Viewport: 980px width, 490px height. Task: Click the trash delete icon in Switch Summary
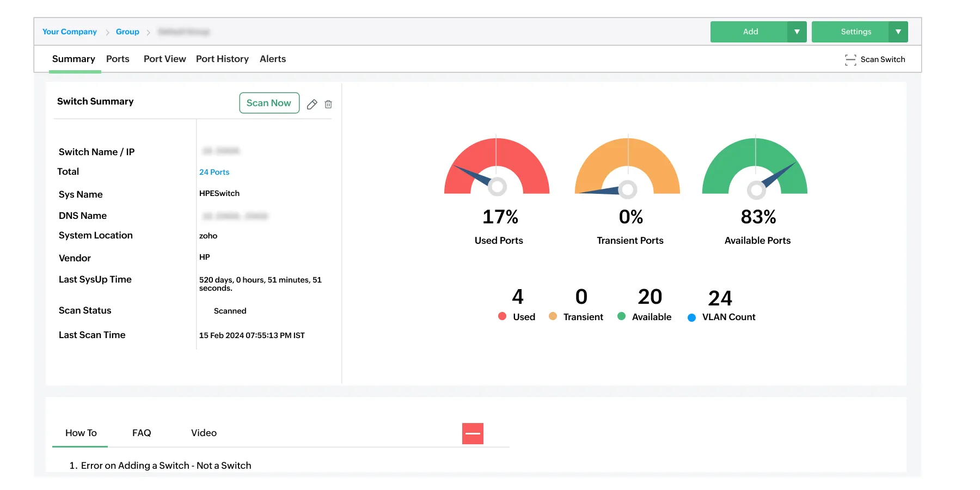click(328, 105)
